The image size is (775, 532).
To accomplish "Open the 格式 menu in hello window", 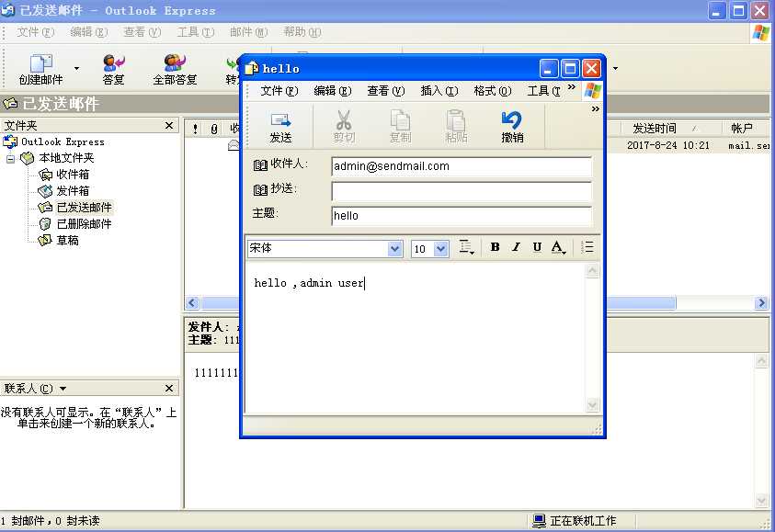I will [493, 91].
